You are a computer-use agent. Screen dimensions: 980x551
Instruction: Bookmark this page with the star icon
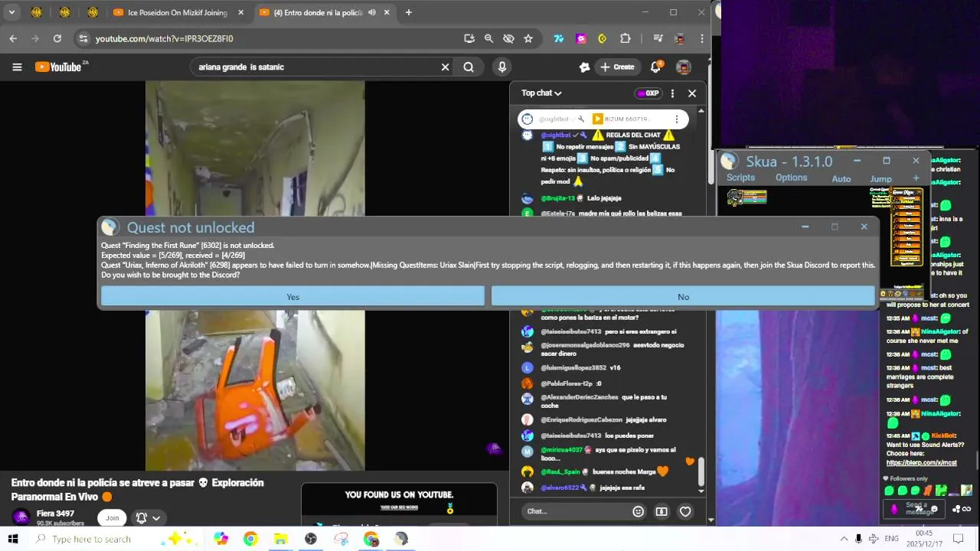(x=528, y=38)
